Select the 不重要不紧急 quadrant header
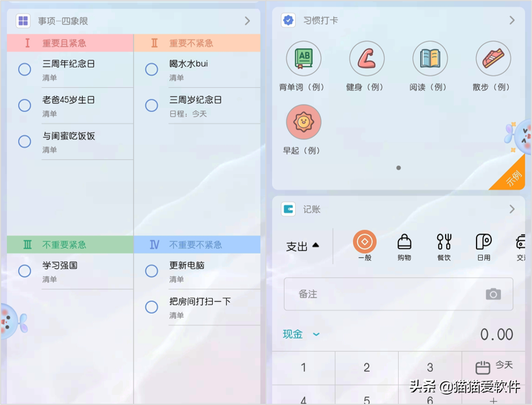The image size is (532, 405). coord(197,244)
